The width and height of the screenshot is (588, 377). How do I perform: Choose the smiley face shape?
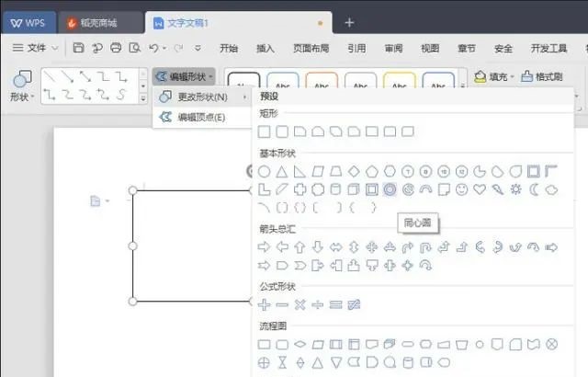[461, 189]
